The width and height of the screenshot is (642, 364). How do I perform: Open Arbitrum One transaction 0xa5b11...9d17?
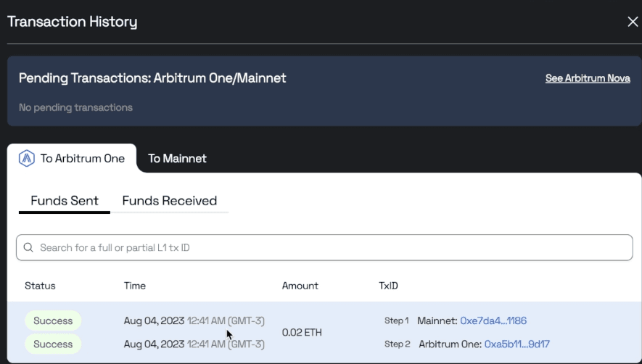(517, 344)
